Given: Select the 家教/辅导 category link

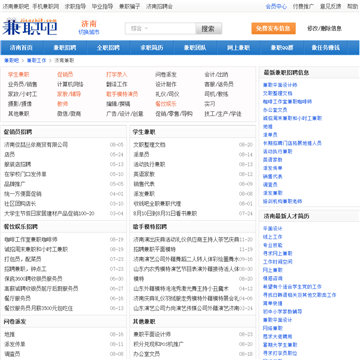Looking at the screenshot, I should (x=69, y=94).
